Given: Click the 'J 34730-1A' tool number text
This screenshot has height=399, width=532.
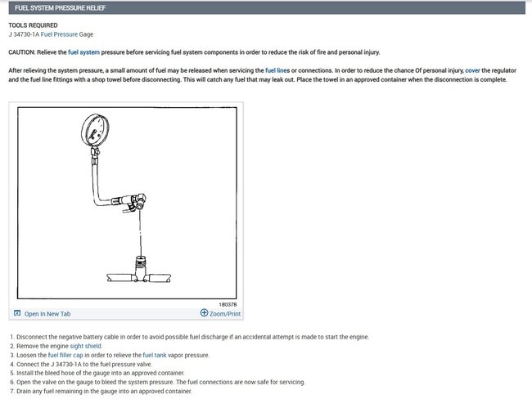Looking at the screenshot, I should (24, 34).
